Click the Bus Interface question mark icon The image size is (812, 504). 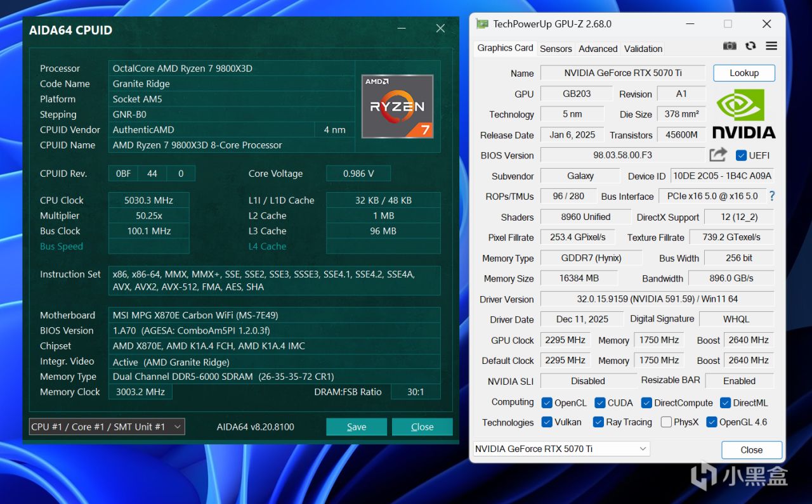coord(772,196)
